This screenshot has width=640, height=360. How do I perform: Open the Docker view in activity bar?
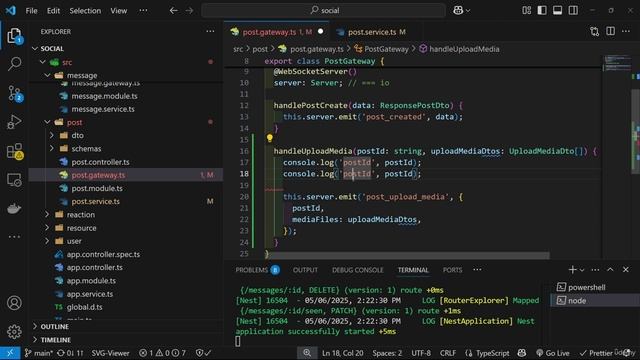click(x=14, y=209)
